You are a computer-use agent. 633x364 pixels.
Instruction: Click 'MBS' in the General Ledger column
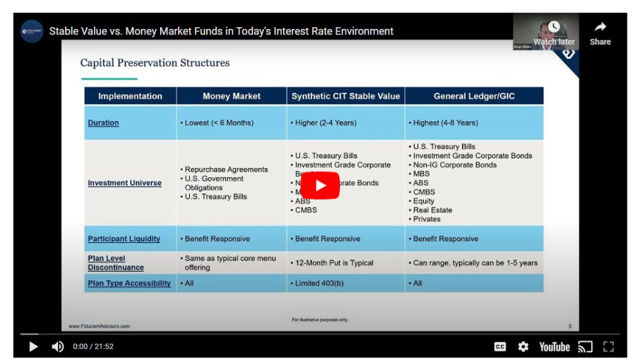pyautogui.click(x=422, y=174)
